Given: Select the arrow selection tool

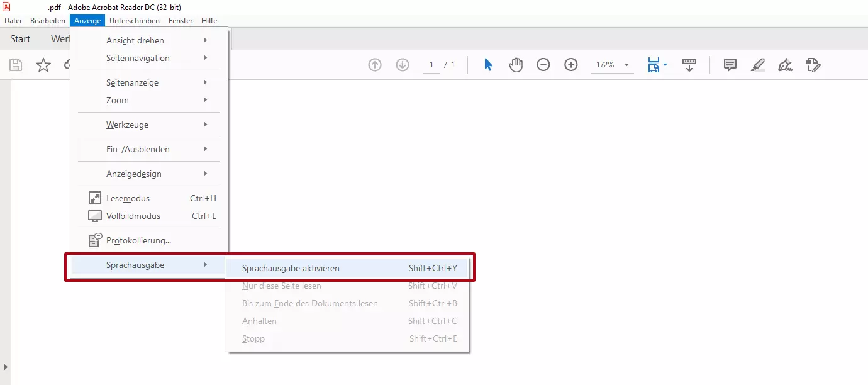Looking at the screenshot, I should [488, 65].
